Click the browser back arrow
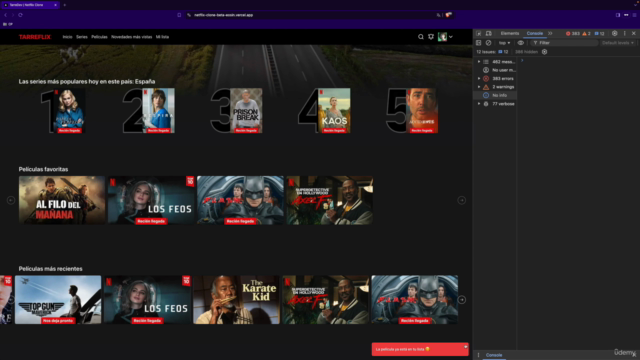 (6, 15)
